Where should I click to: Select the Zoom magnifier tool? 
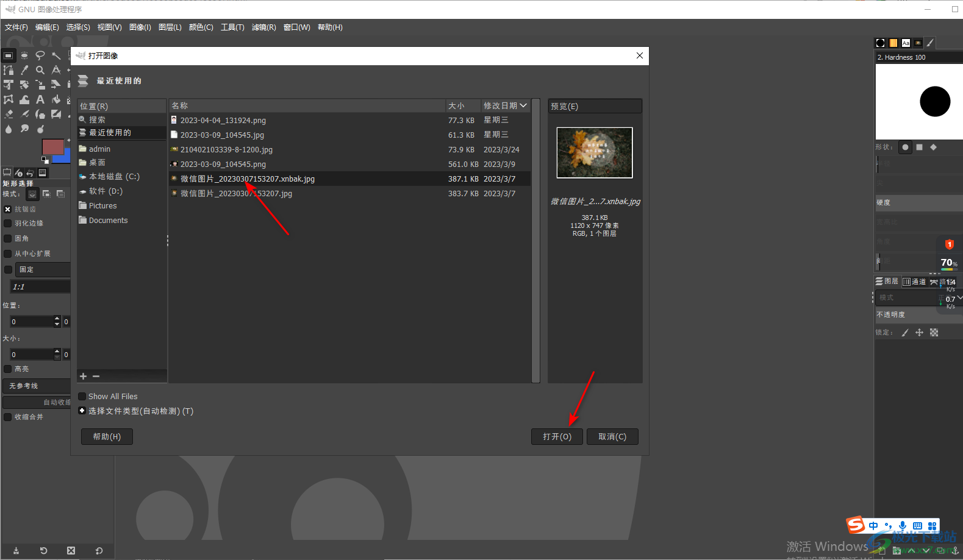point(40,70)
